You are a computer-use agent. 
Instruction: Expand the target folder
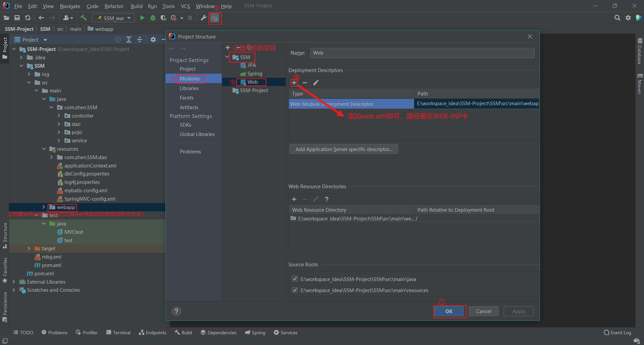(x=29, y=249)
